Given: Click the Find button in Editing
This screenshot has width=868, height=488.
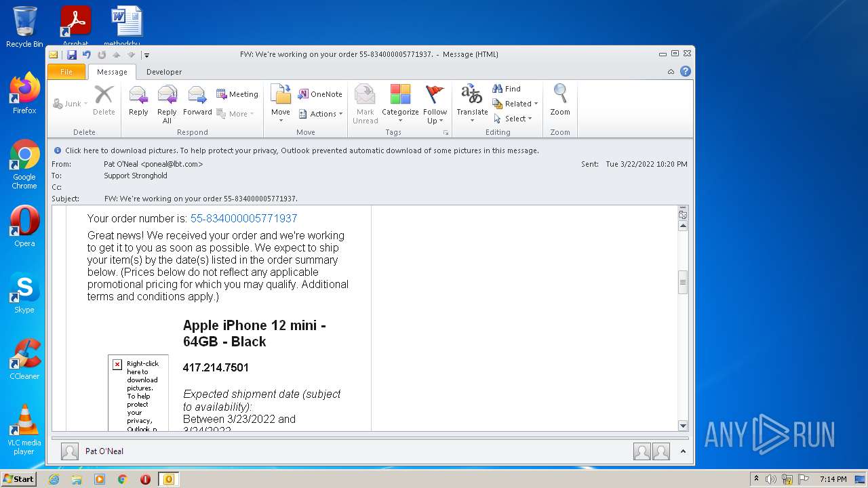Looking at the screenshot, I should [x=507, y=89].
